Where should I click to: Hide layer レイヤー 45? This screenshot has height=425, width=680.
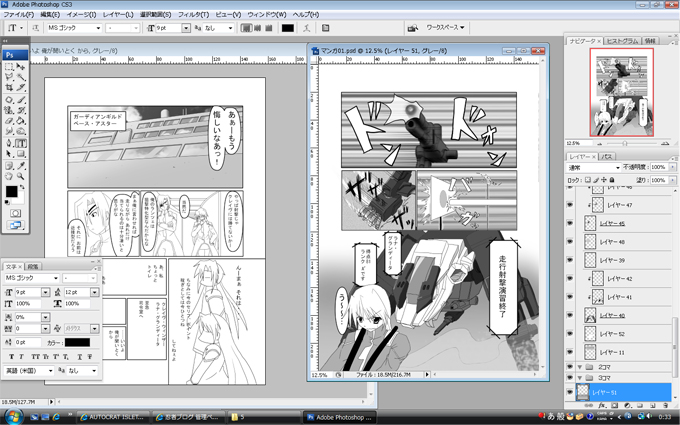click(569, 223)
